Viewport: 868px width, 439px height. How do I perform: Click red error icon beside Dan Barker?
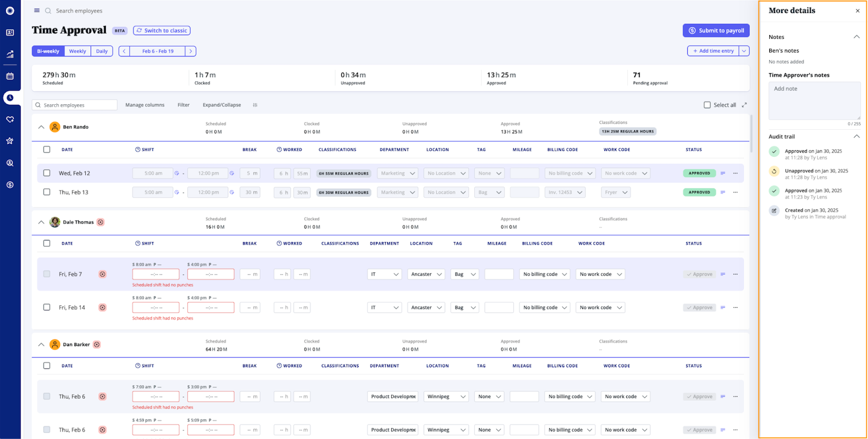(x=97, y=345)
